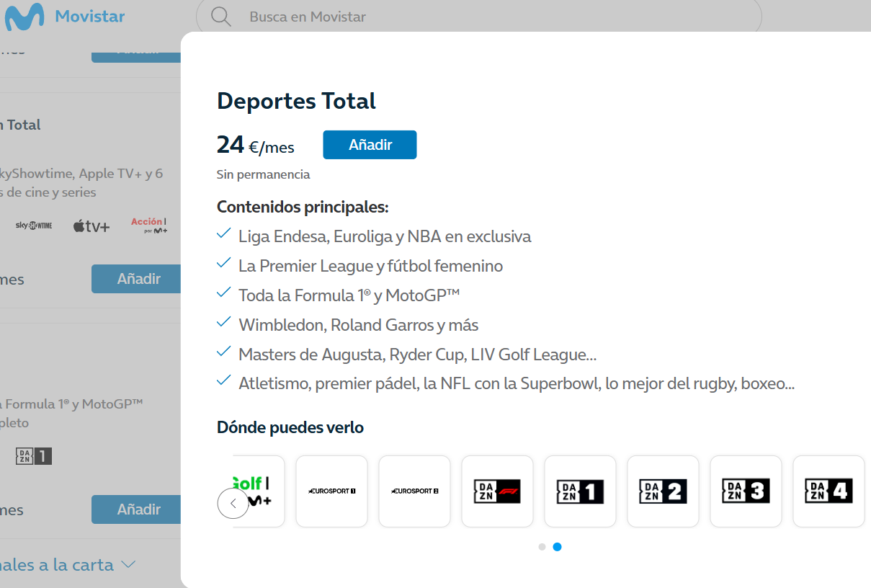Click the Acción por M+ logo in background
This screenshot has height=588, width=871.
149,226
